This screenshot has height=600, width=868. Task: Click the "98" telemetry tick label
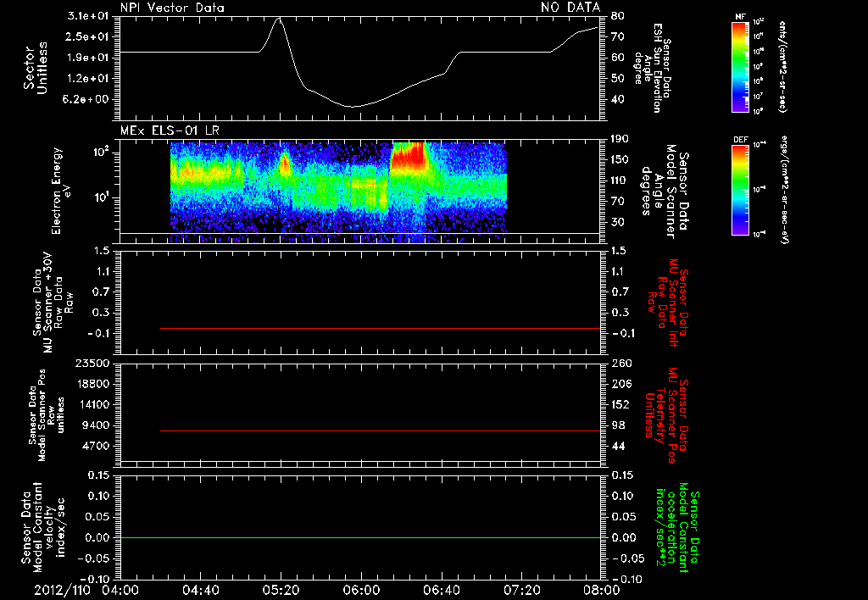(618, 425)
